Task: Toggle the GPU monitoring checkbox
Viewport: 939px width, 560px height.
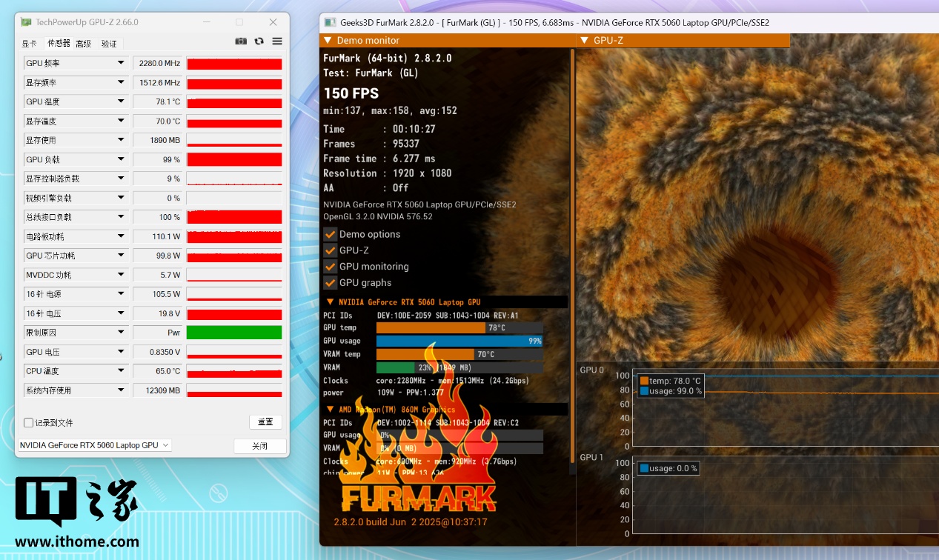Action: (331, 267)
